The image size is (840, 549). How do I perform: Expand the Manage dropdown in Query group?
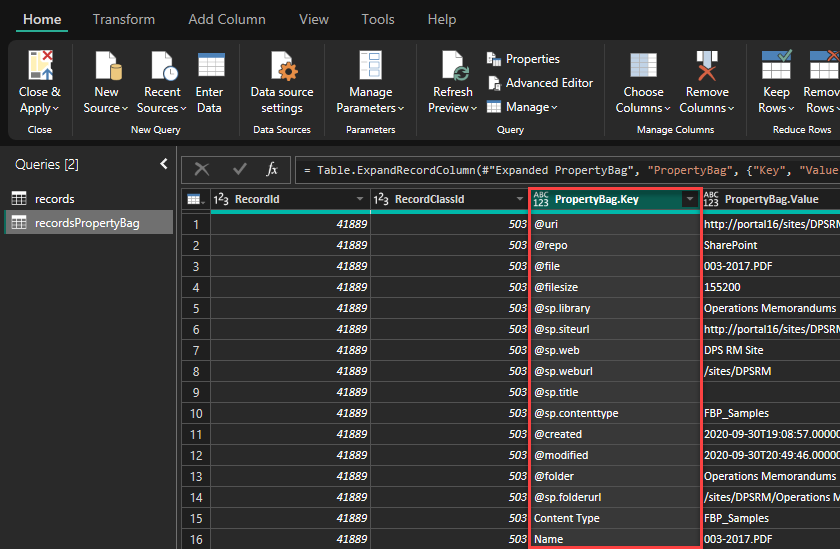pyautogui.click(x=520, y=107)
